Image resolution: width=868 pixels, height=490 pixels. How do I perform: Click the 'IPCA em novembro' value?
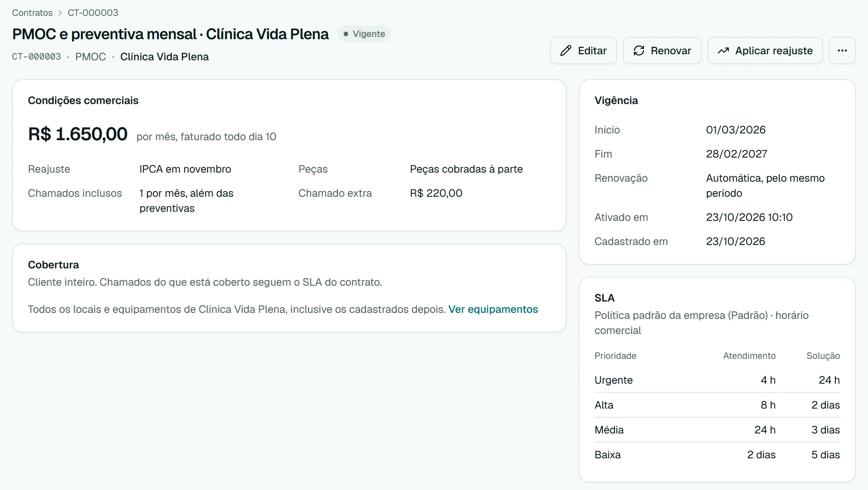tap(185, 169)
